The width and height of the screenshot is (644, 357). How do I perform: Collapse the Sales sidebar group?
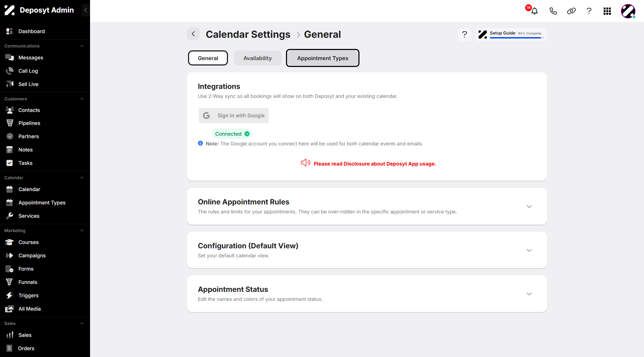coord(82,324)
